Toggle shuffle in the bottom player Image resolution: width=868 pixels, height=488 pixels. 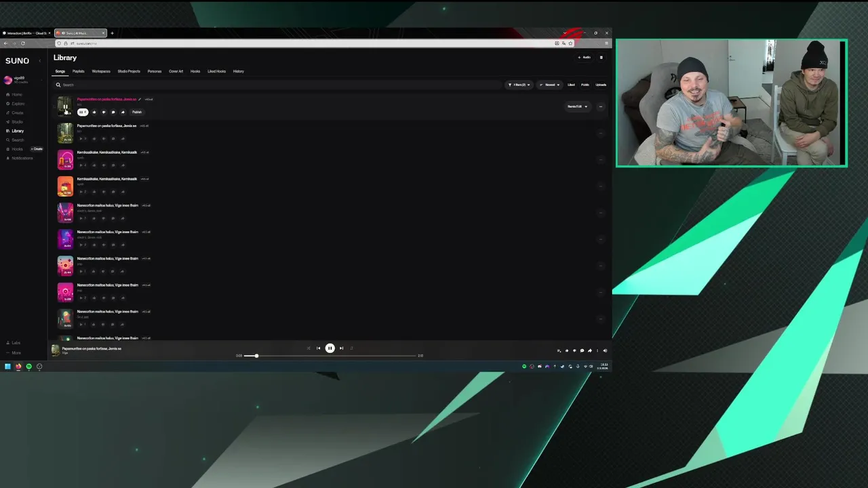[x=309, y=348]
